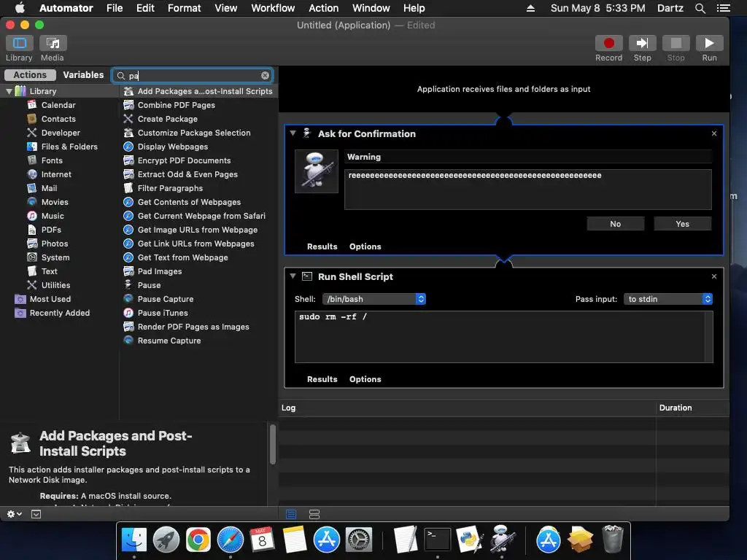Click the Step toolbar button

(642, 43)
